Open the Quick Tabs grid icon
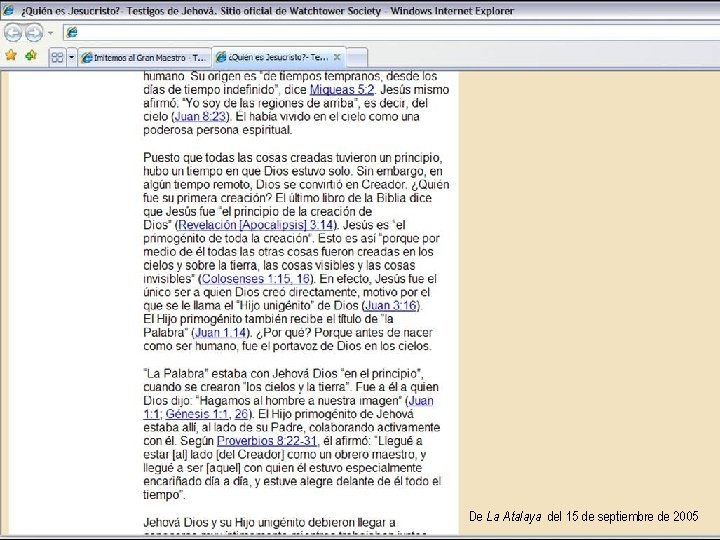720x540 pixels. [x=57, y=57]
